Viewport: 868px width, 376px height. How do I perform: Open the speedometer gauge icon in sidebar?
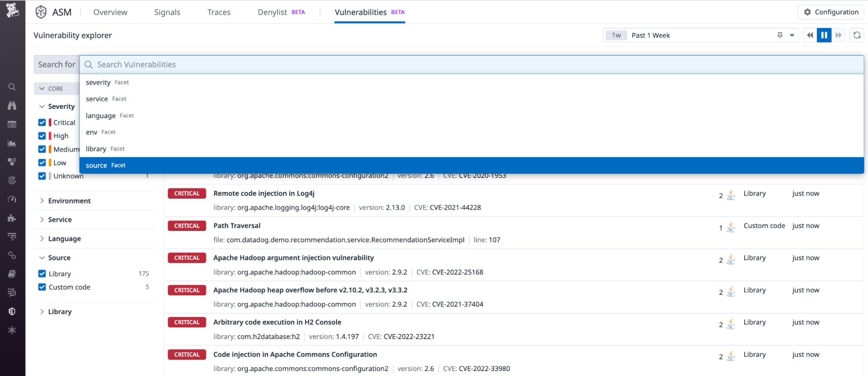(x=12, y=199)
